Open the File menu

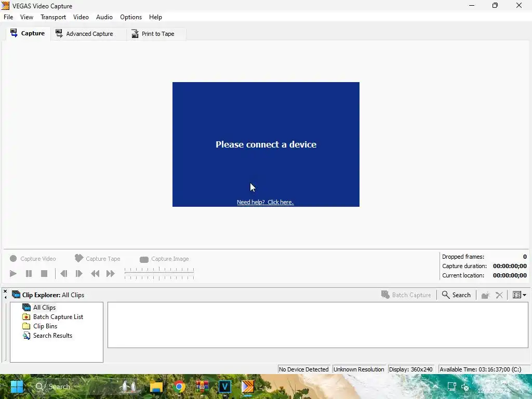[x=8, y=17]
